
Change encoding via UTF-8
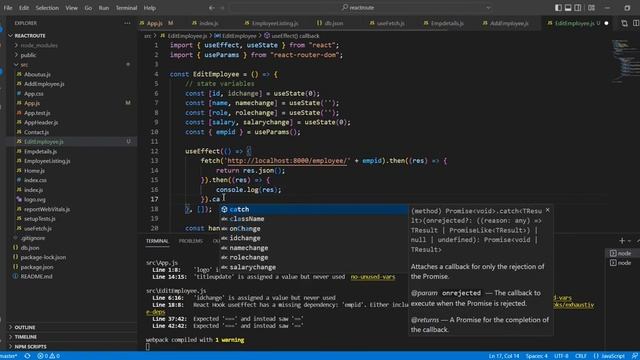pyautogui.click(x=561, y=356)
